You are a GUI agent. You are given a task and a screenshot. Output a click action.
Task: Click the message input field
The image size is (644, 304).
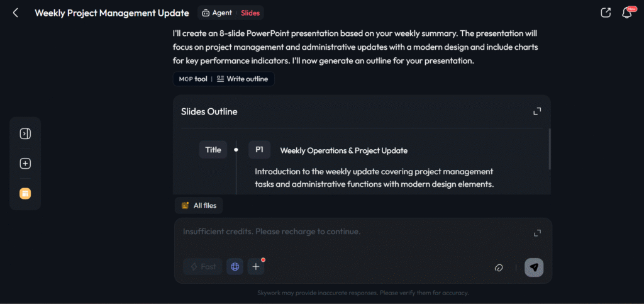coord(352,232)
